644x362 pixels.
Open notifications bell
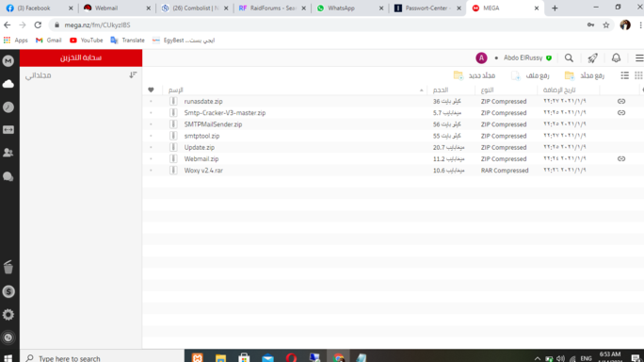pos(616,58)
